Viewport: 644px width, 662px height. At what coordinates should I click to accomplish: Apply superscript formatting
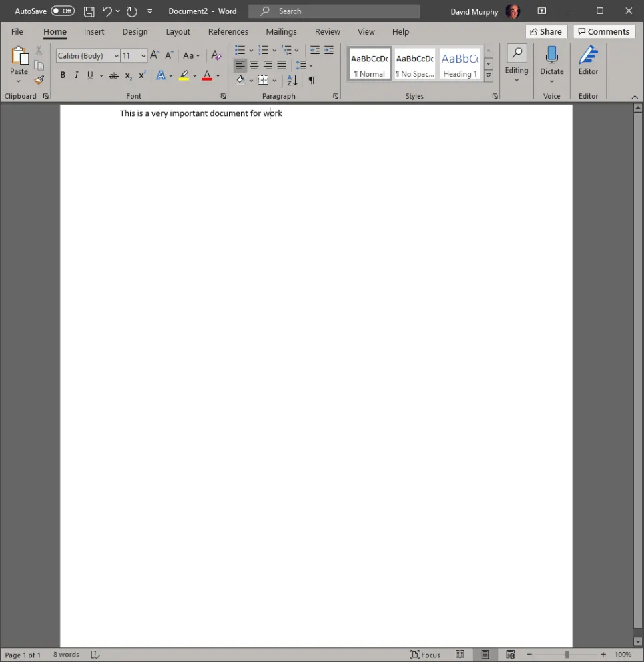pyautogui.click(x=142, y=75)
